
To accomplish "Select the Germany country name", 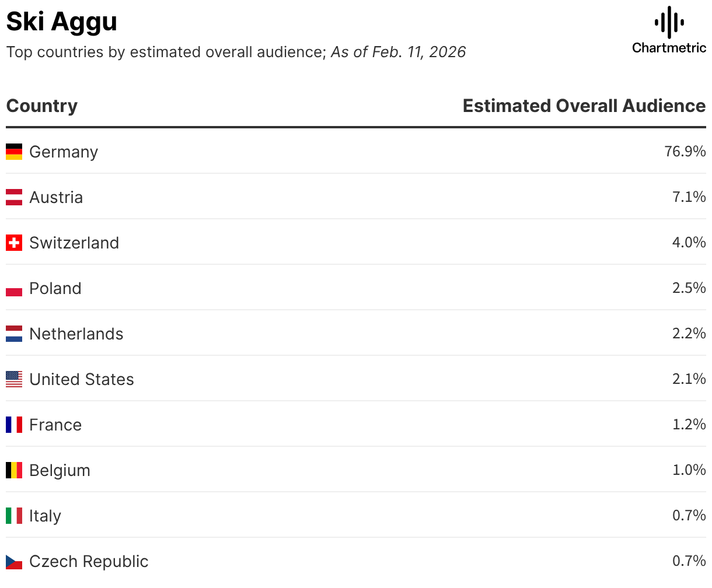I will point(64,152).
